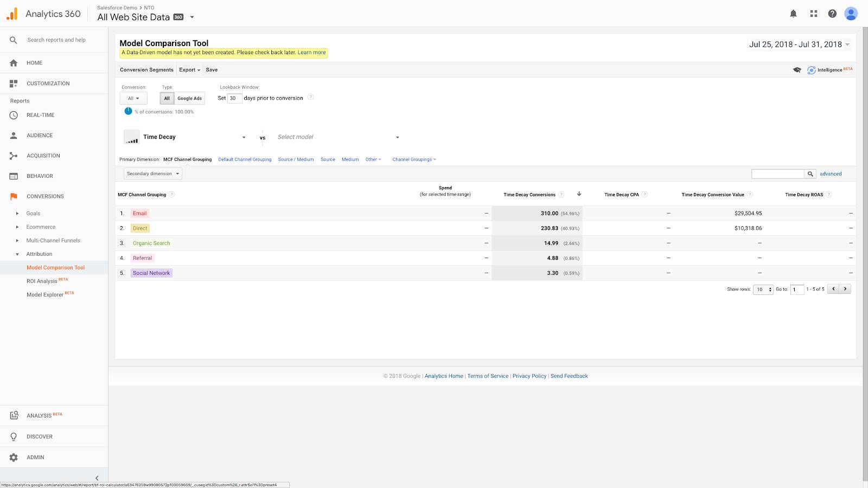Click the Home house icon
Image resolution: width=868 pixels, height=488 pixels.
(x=14, y=63)
